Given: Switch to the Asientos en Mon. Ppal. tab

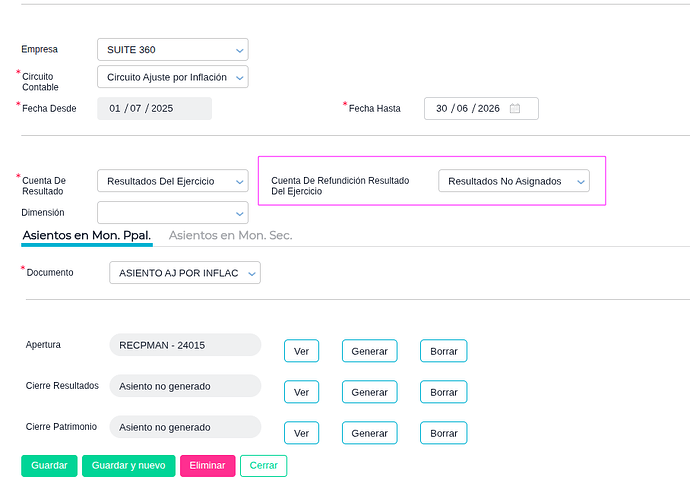Looking at the screenshot, I should (x=87, y=235).
